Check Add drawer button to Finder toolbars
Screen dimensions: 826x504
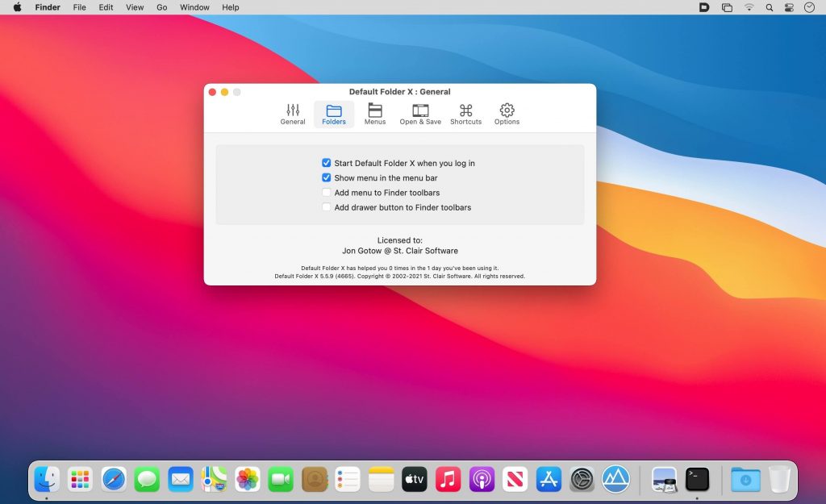click(x=327, y=207)
